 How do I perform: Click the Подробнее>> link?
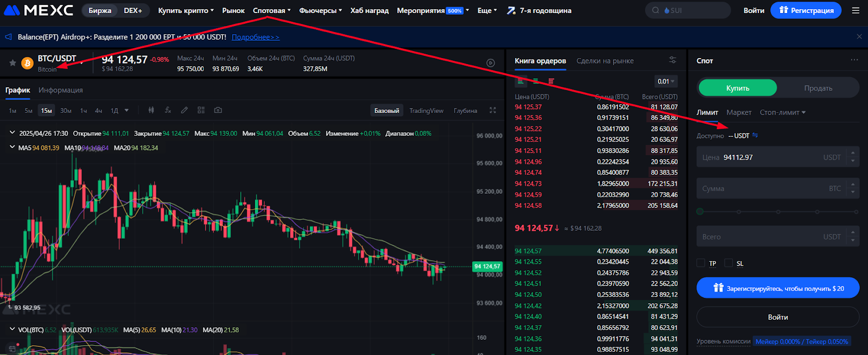[x=256, y=37]
